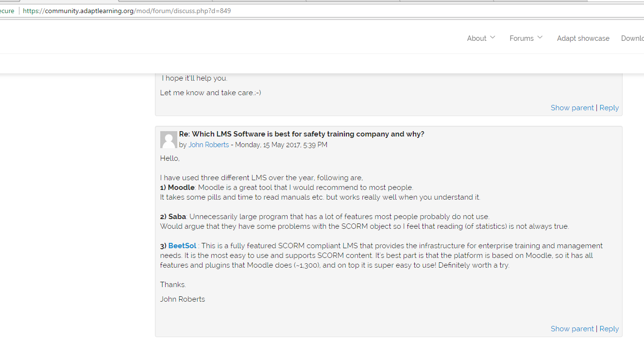The width and height of the screenshot is (644, 341).
Task: Reply to John Roberts' LMS post
Action: (x=609, y=329)
